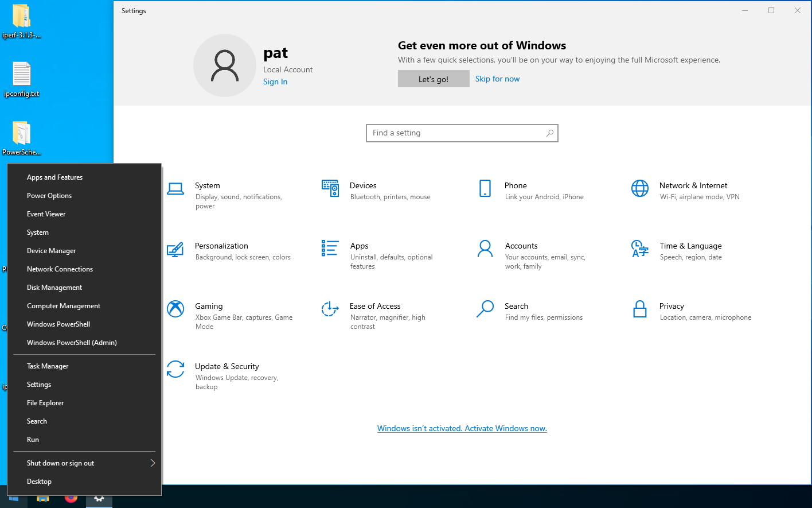Click the Ease of Access icon
Image resolution: width=812 pixels, height=508 pixels.
coord(330,309)
